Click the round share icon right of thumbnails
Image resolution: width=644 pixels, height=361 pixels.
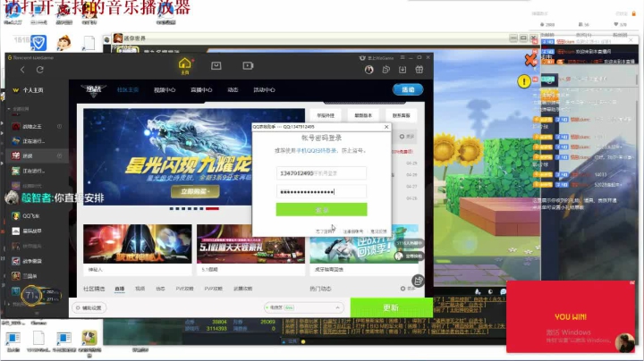click(418, 281)
